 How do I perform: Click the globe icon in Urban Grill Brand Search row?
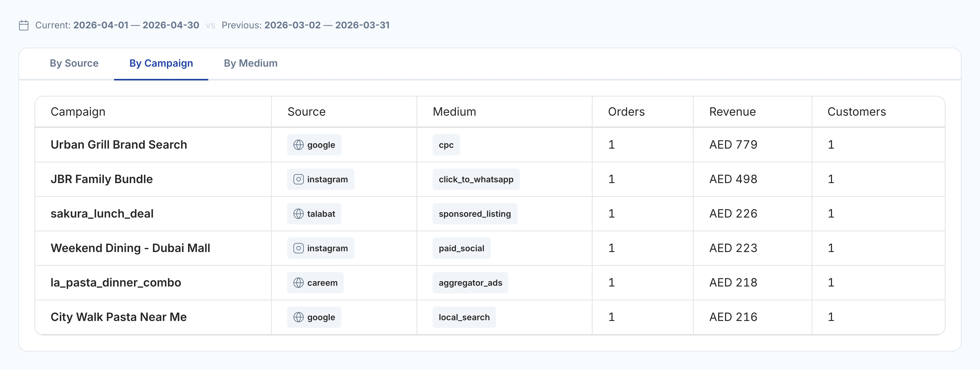299,145
